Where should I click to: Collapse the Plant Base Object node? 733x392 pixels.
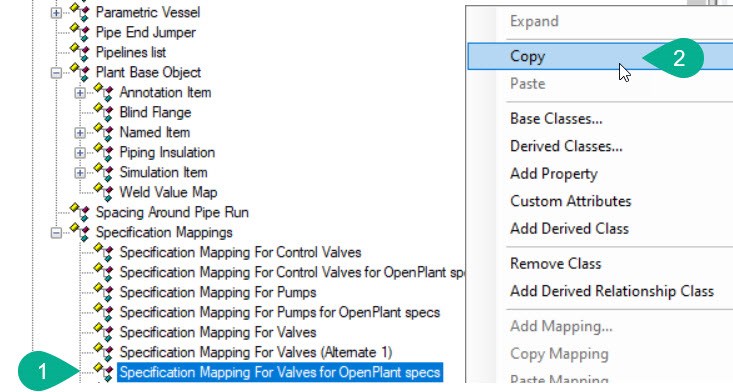(x=56, y=72)
